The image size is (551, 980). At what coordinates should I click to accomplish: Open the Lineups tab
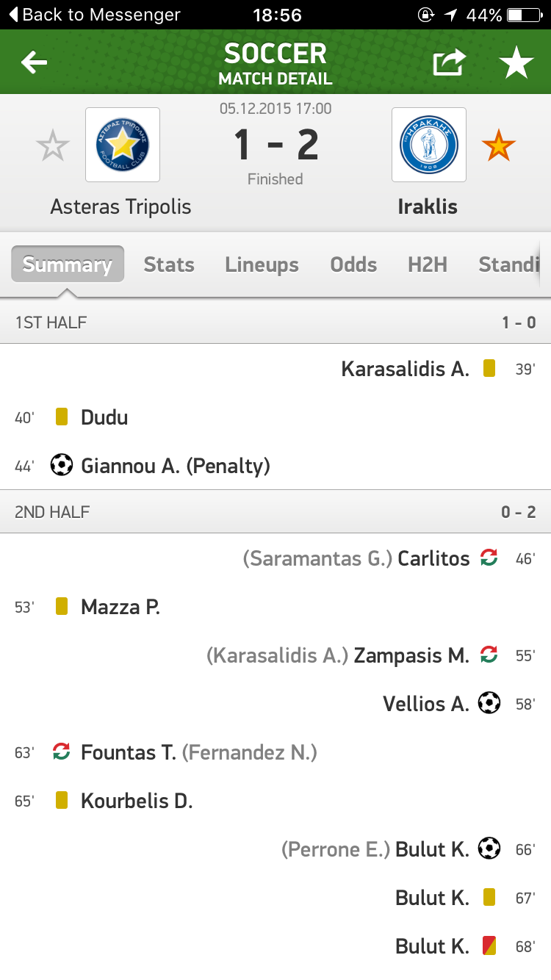[262, 264]
